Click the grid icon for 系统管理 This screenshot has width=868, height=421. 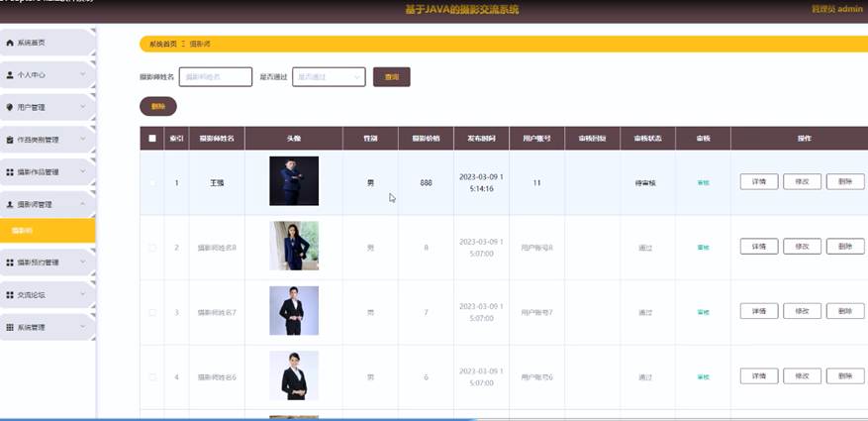coord(10,327)
